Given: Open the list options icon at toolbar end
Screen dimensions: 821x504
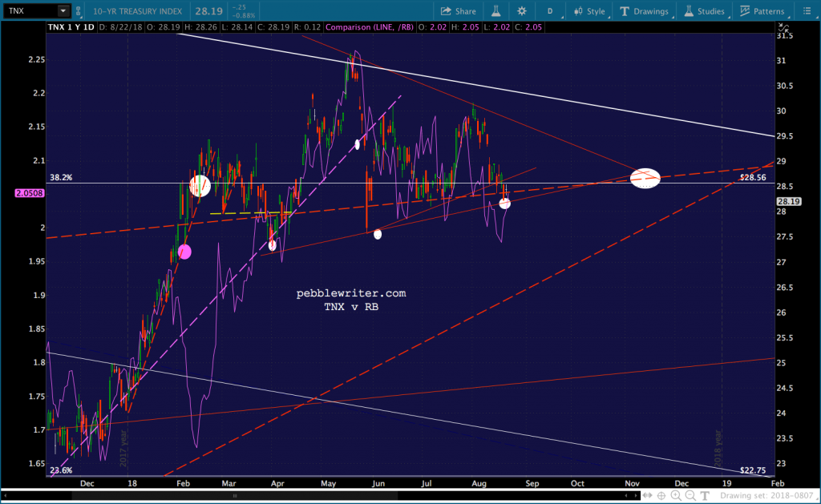Looking at the screenshot, I should pos(807,11).
